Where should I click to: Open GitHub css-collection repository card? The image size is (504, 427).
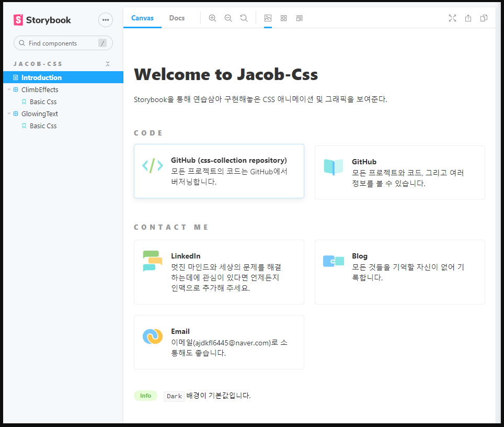pyautogui.click(x=219, y=171)
